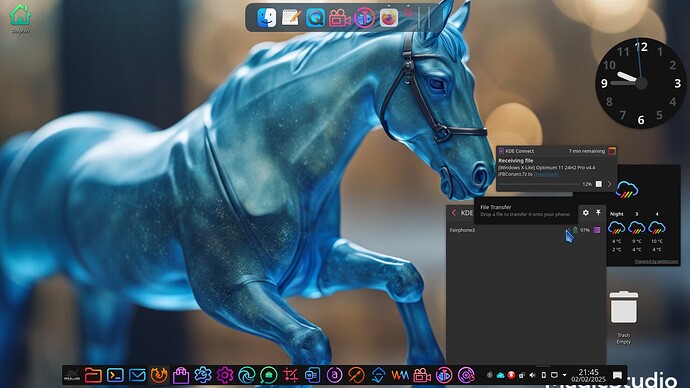Open the purple circled 'a' app icon
The width and height of the screenshot is (690, 388).
point(334,375)
